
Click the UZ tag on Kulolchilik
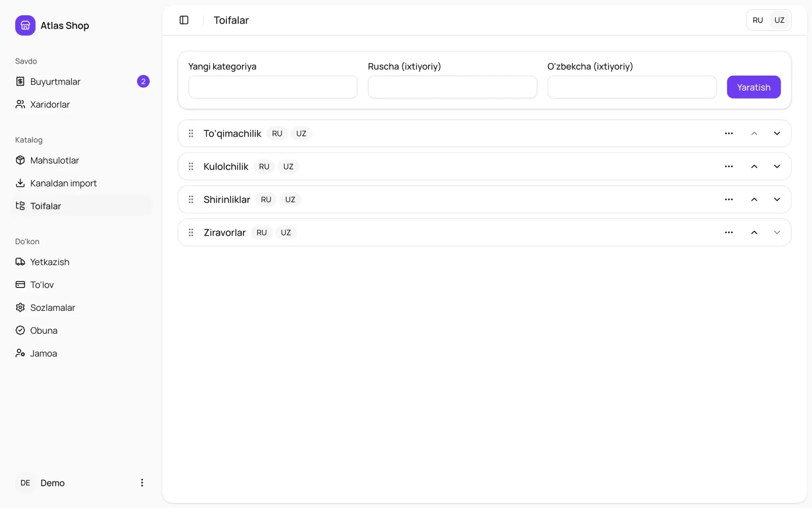click(288, 167)
